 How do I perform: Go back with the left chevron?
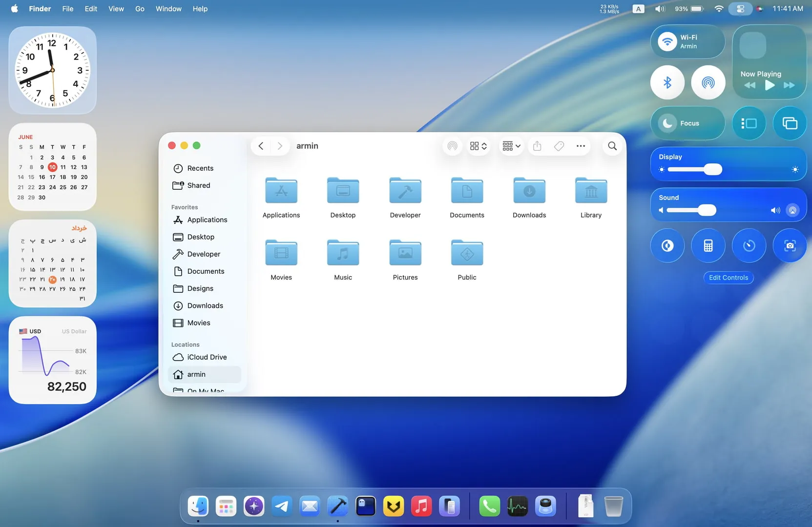(x=261, y=146)
